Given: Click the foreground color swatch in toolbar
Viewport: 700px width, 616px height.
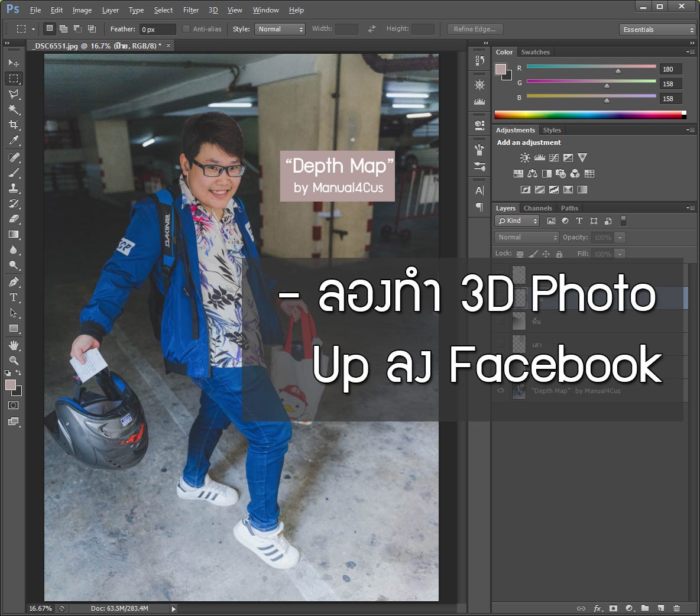Looking at the screenshot, I should (11, 385).
